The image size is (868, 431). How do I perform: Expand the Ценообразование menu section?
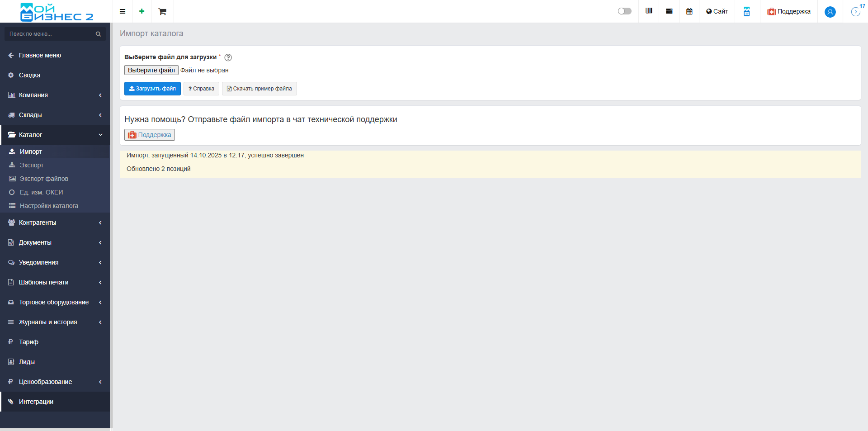55,382
